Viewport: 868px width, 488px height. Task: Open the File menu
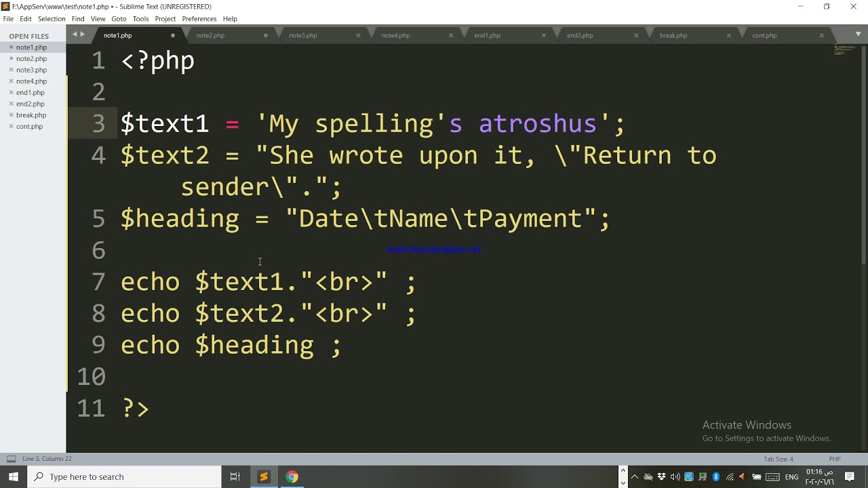pos(8,19)
